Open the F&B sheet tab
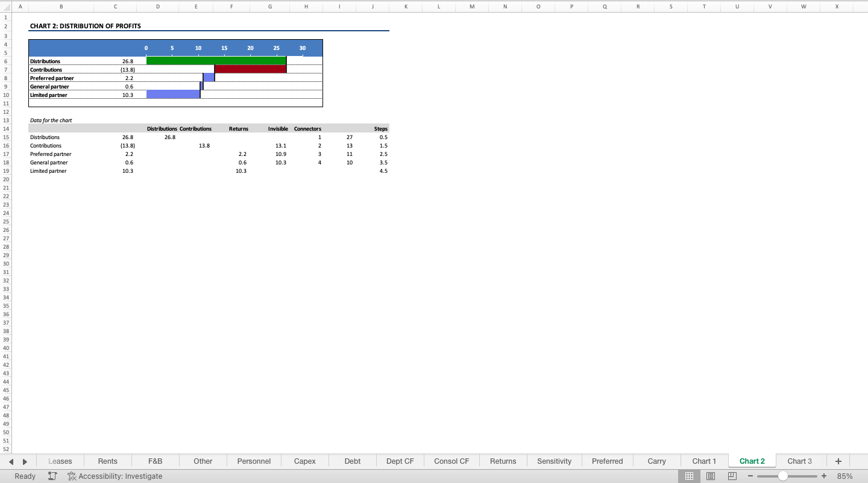 point(155,461)
